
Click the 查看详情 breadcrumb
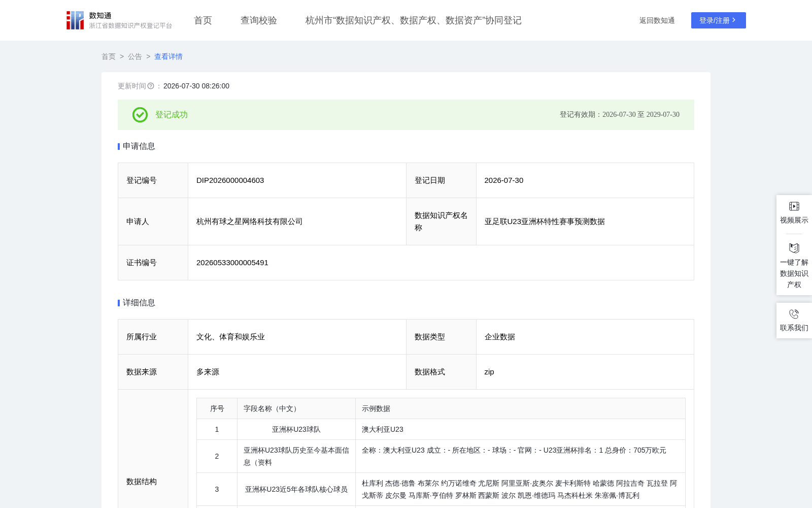pos(168,56)
